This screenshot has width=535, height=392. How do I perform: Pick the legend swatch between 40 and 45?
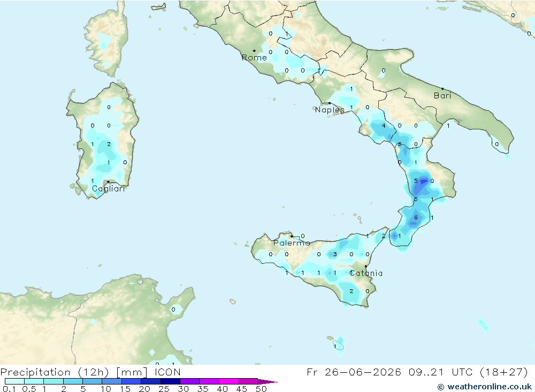pos(228,381)
